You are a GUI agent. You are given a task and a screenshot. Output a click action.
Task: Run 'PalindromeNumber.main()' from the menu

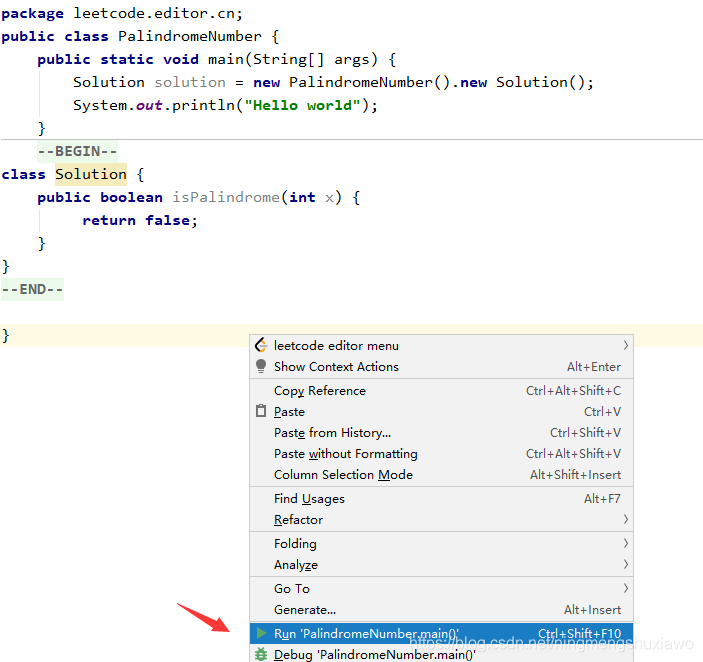[366, 633]
